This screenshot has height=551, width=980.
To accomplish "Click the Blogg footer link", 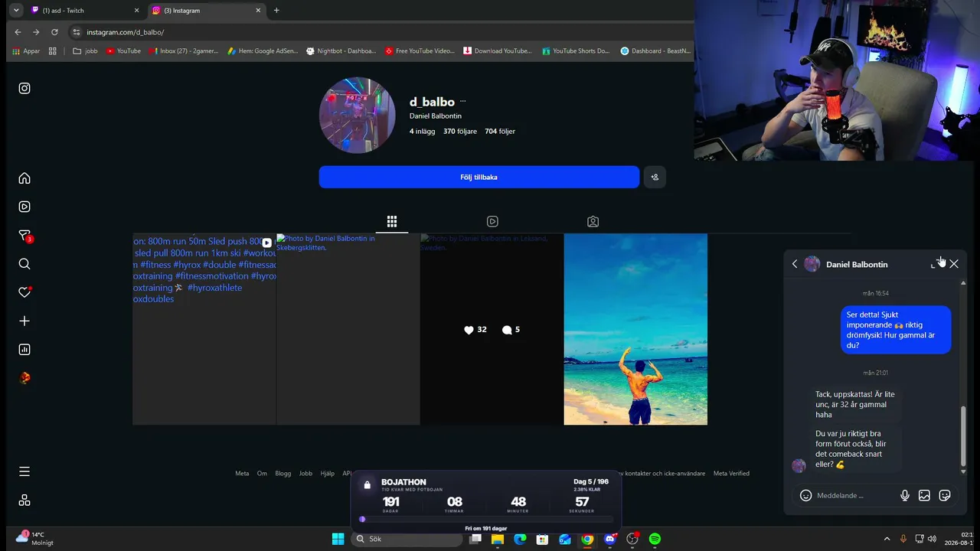I will click(x=283, y=474).
